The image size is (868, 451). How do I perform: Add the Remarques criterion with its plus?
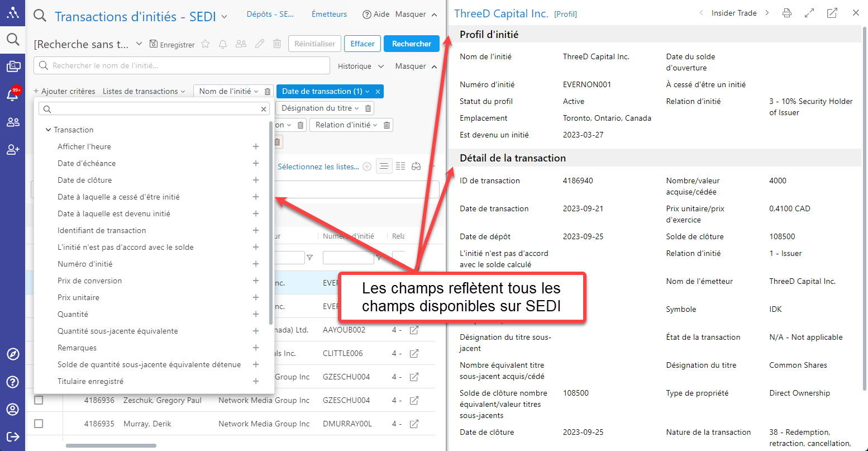point(256,348)
